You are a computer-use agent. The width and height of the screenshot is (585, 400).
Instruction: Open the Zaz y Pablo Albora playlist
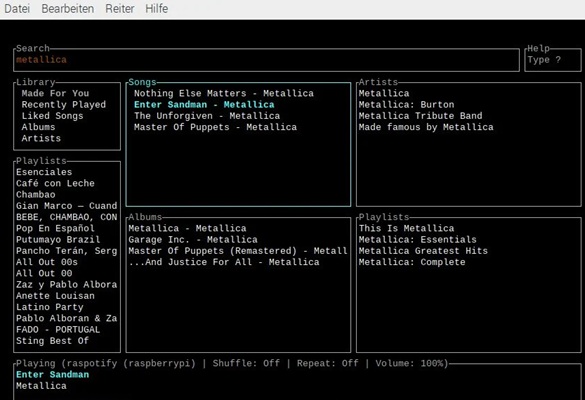click(x=66, y=284)
